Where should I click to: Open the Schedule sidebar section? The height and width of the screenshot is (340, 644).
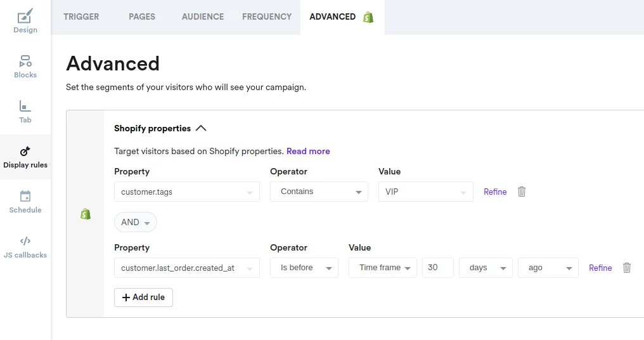[25, 202]
